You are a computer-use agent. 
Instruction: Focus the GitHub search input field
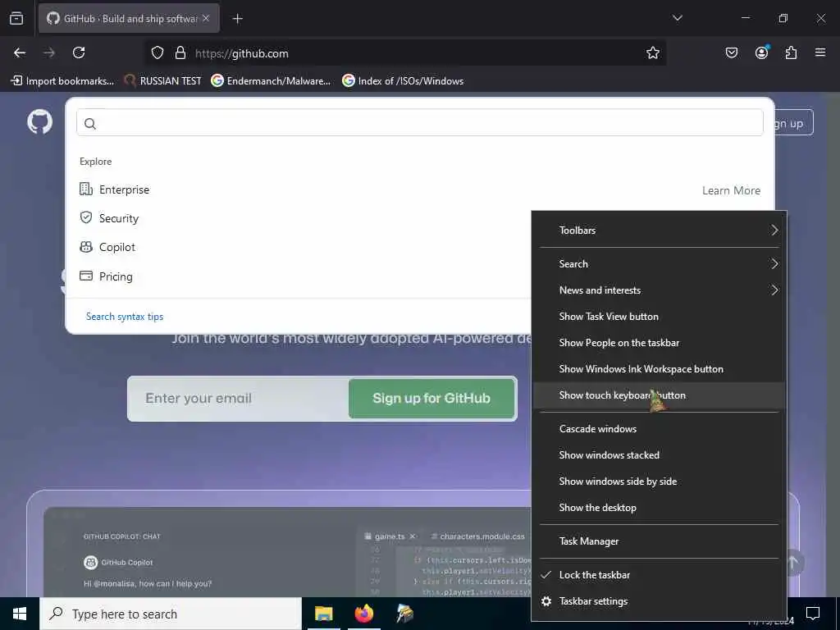coord(420,123)
